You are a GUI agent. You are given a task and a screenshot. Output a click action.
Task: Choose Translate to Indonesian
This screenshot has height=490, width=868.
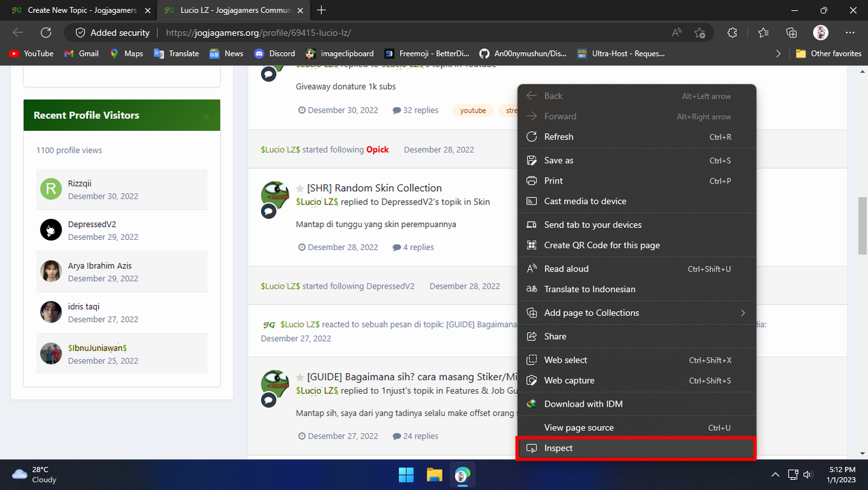pyautogui.click(x=636, y=289)
